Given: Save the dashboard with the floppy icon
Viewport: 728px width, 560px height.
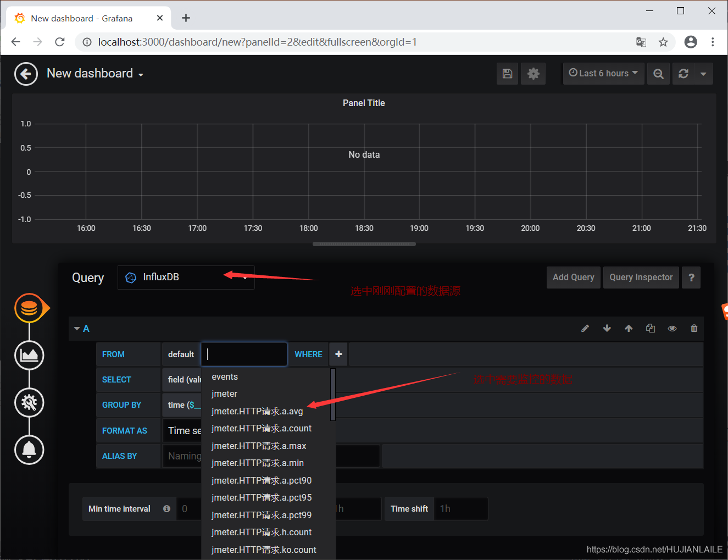Looking at the screenshot, I should (508, 74).
